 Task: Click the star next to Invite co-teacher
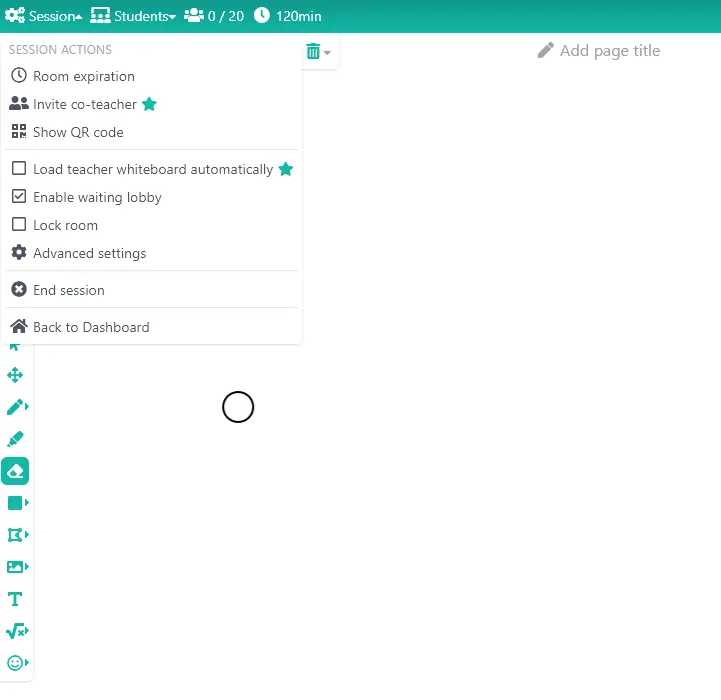pyautogui.click(x=149, y=104)
